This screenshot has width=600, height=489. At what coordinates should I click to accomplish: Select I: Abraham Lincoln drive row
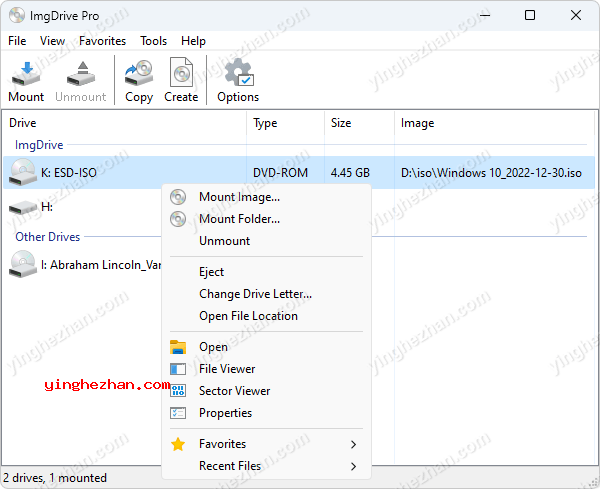pos(82,264)
